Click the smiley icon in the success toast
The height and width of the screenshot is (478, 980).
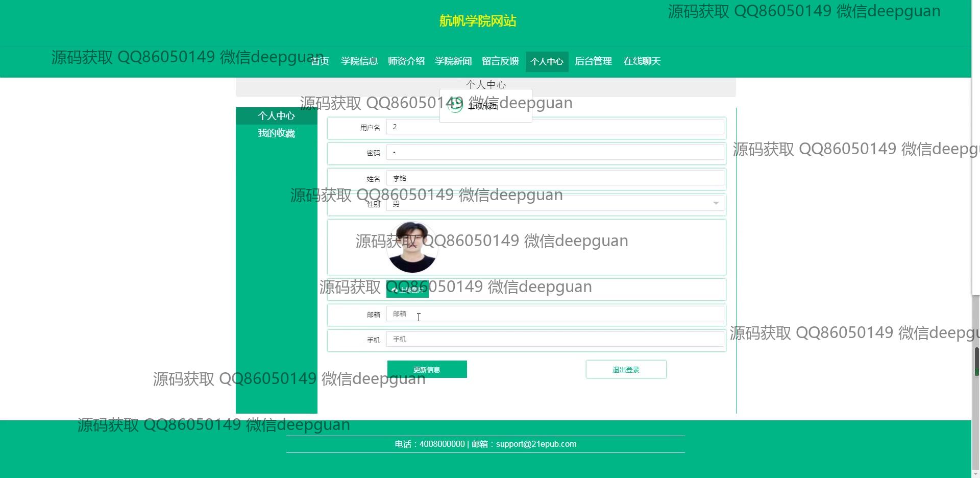tap(454, 105)
